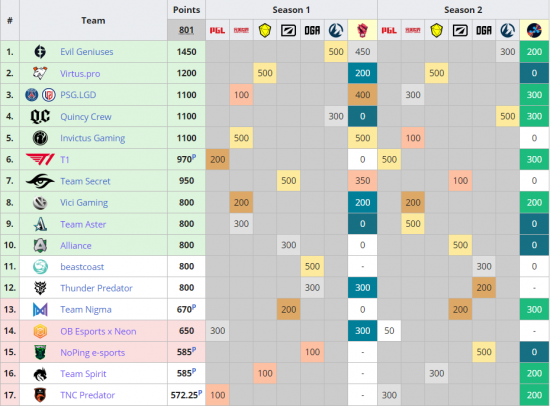This screenshot has height=406, width=550.
Task: Click the Team Nigma logo
Action: (40, 310)
